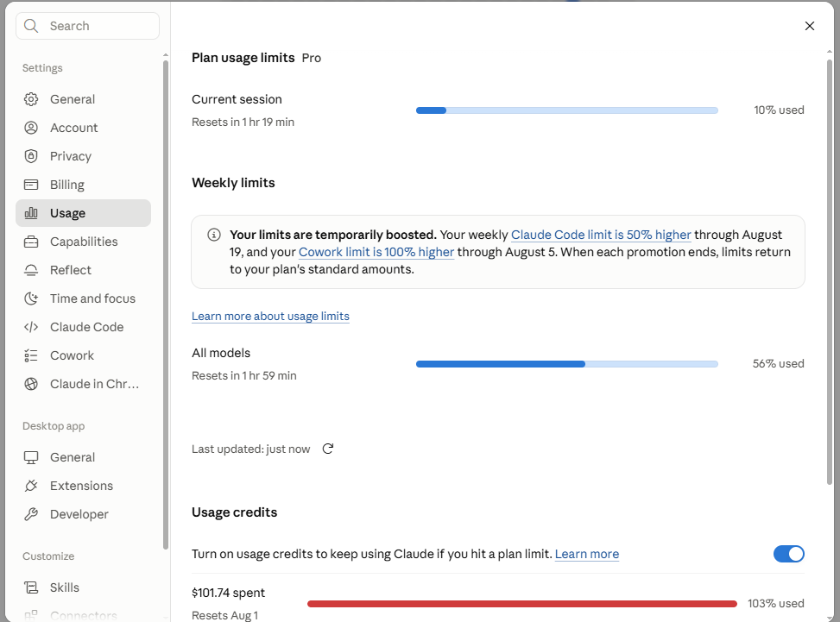840x622 pixels.
Task: Open the Developer page under Desktop app
Action: (x=84, y=514)
